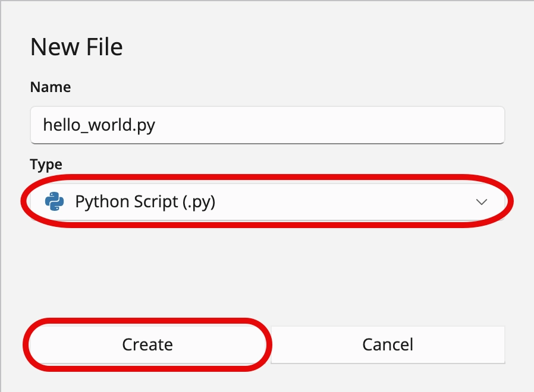The width and height of the screenshot is (534, 392).
Task: Click the Python logo icon in Type field
Action: pyautogui.click(x=55, y=201)
